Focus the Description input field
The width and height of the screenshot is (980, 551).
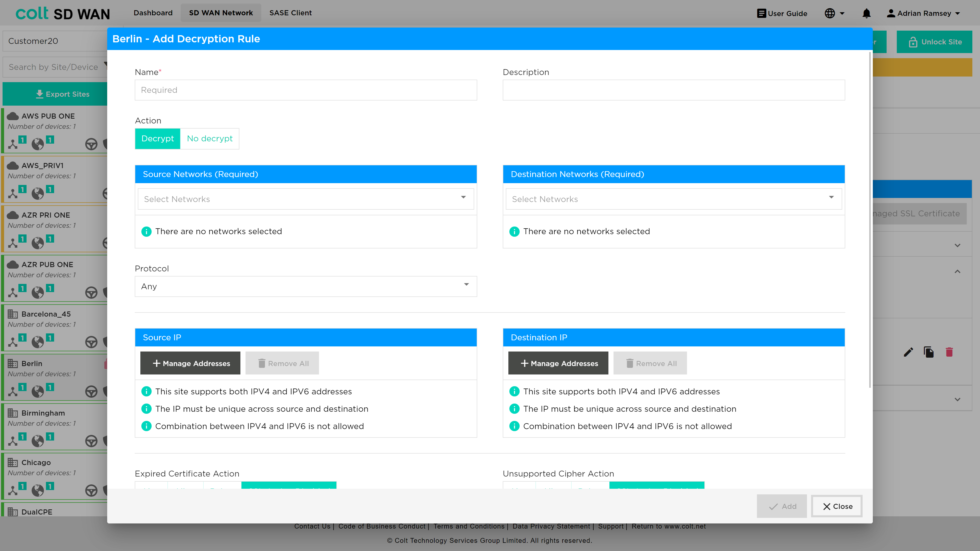pos(673,90)
